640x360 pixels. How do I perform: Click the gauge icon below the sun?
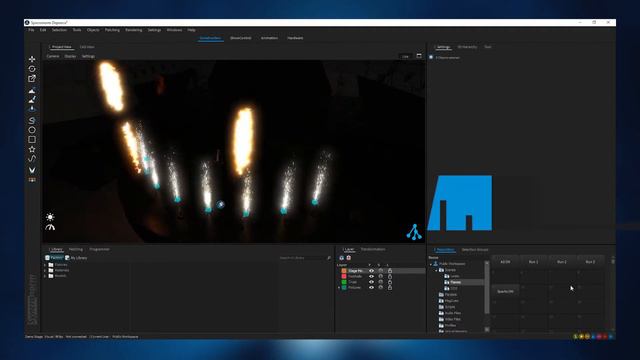pos(50,227)
